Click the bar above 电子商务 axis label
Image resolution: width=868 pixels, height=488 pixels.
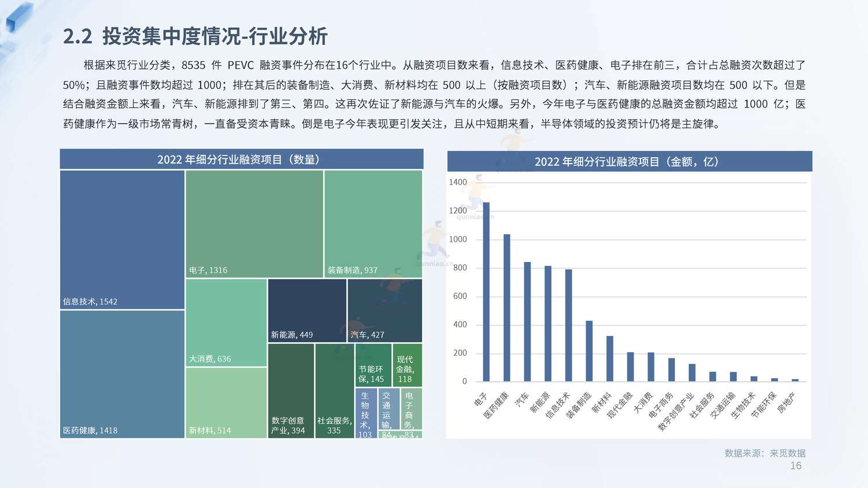click(x=671, y=369)
